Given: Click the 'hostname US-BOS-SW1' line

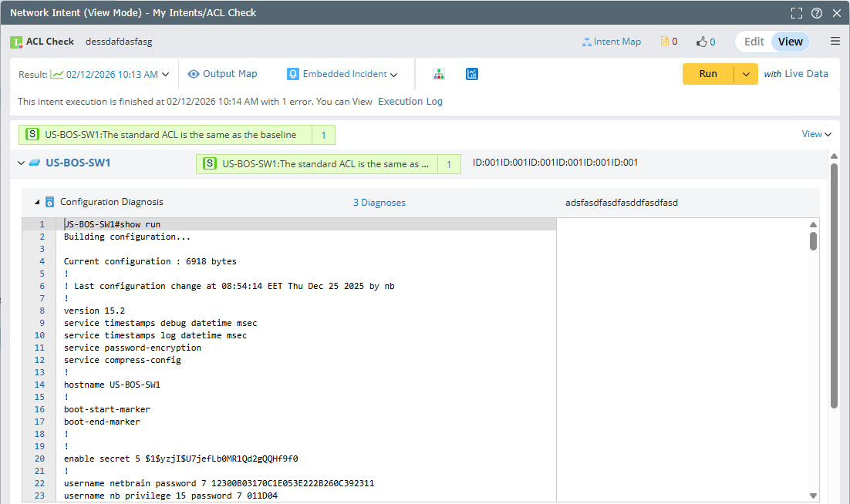Looking at the screenshot, I should point(112,385).
